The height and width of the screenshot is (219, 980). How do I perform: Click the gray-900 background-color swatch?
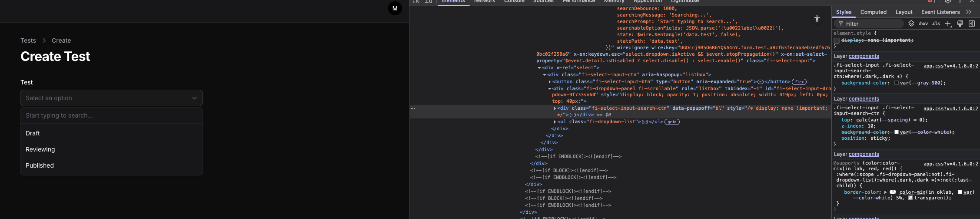point(897,83)
